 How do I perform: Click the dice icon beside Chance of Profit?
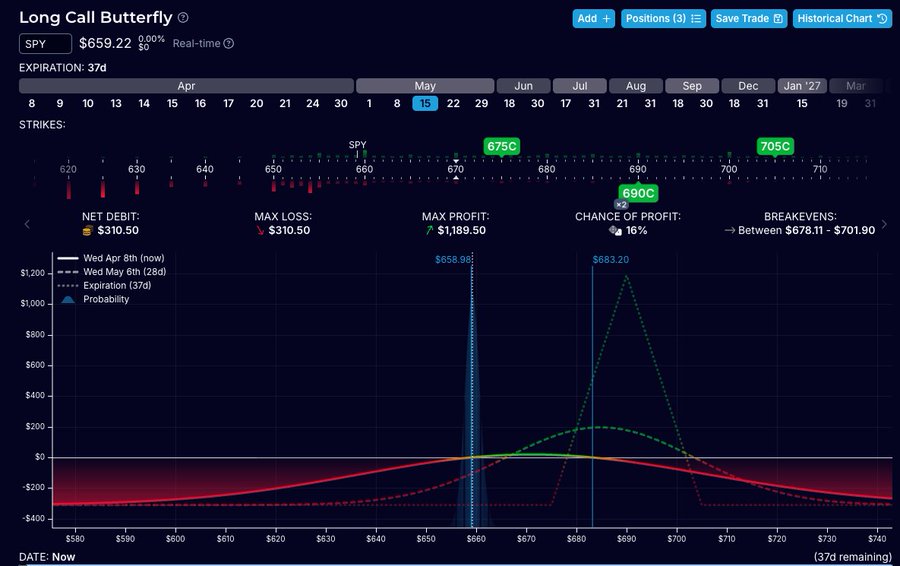tap(616, 231)
